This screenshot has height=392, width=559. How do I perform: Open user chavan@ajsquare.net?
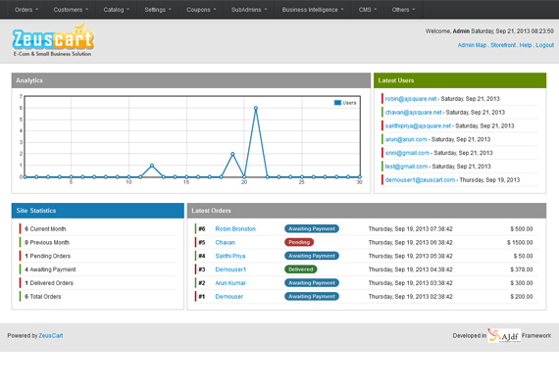click(x=413, y=113)
